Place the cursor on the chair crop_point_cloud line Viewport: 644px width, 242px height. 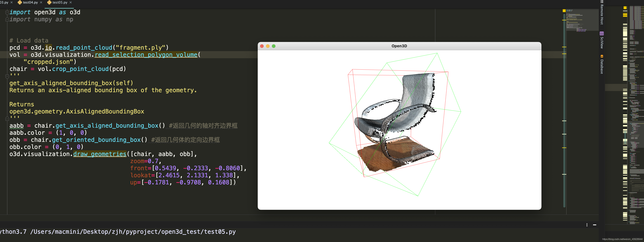click(x=68, y=69)
